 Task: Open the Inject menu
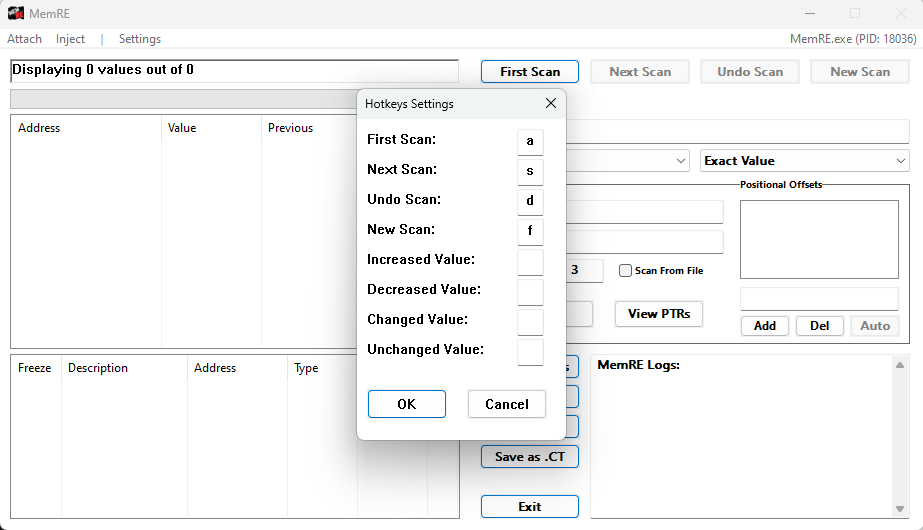(x=70, y=39)
